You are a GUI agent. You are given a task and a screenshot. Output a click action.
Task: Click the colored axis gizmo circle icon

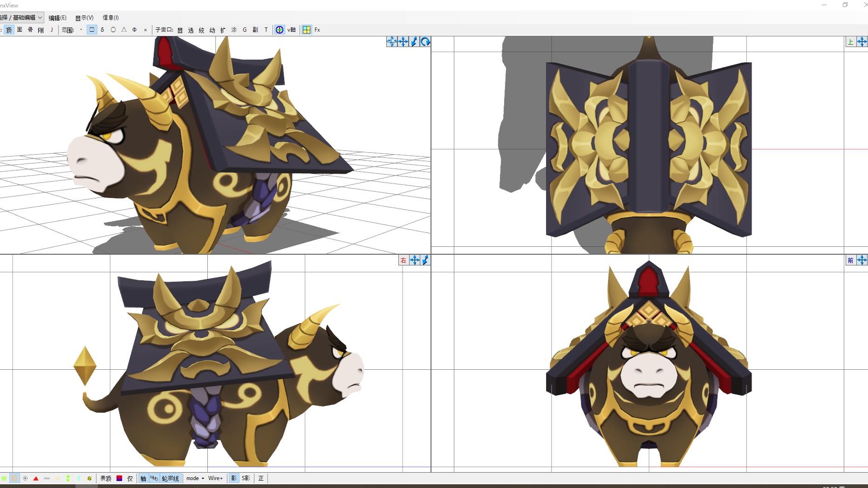pyautogui.click(x=280, y=30)
